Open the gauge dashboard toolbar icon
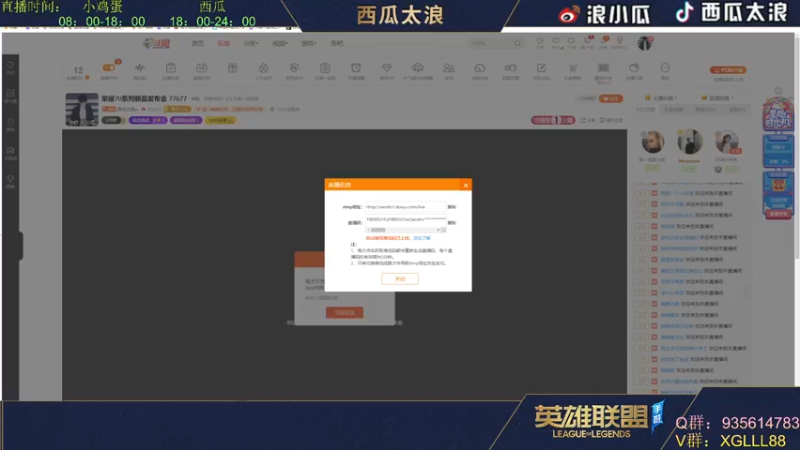This screenshot has height=450, width=800. tap(480, 67)
